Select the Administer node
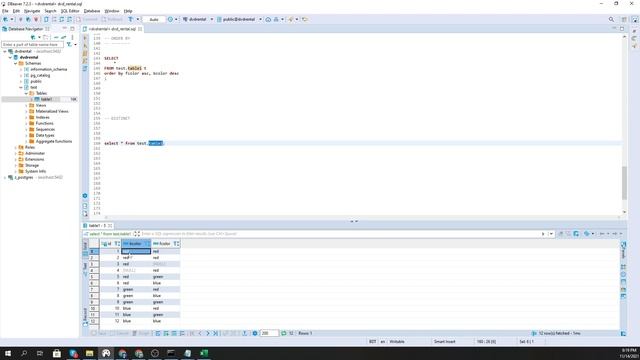The image size is (640, 360). coord(35,153)
